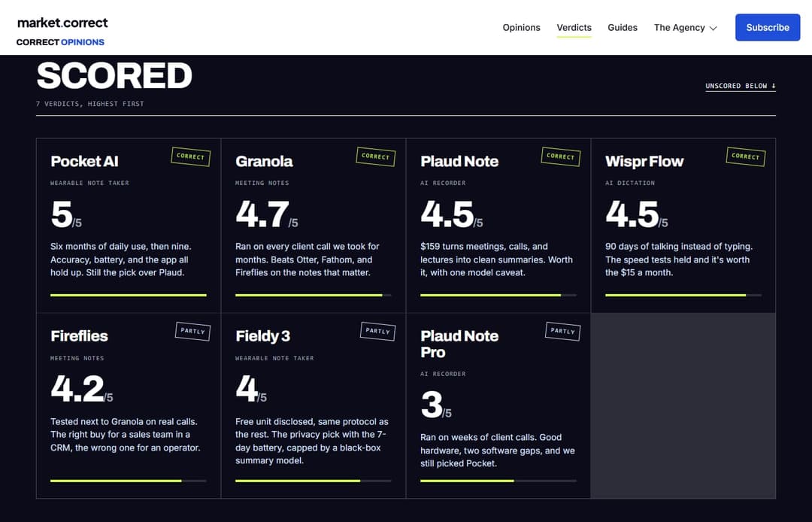The width and height of the screenshot is (812, 522).
Task: Click the Plaud Note Pro score progress bar
Action: coord(498,481)
